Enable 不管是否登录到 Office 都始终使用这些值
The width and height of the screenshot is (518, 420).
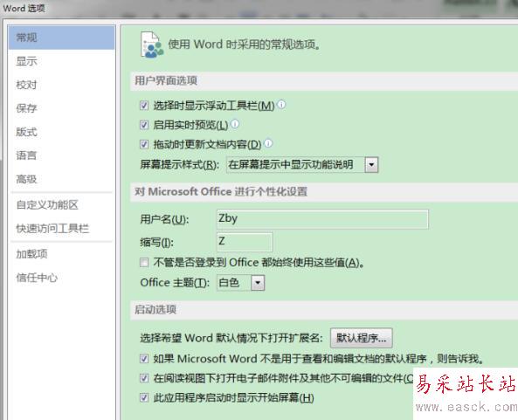144,263
